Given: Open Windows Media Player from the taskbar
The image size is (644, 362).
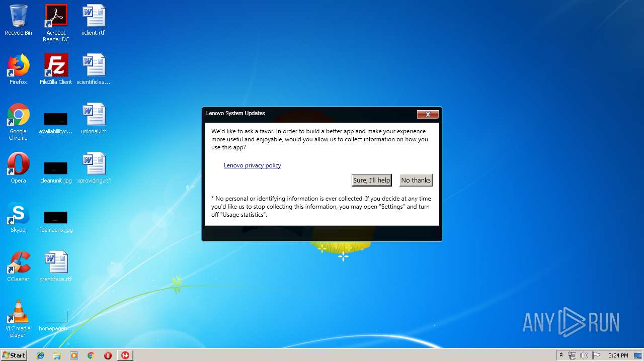Looking at the screenshot, I should tap(74, 355).
